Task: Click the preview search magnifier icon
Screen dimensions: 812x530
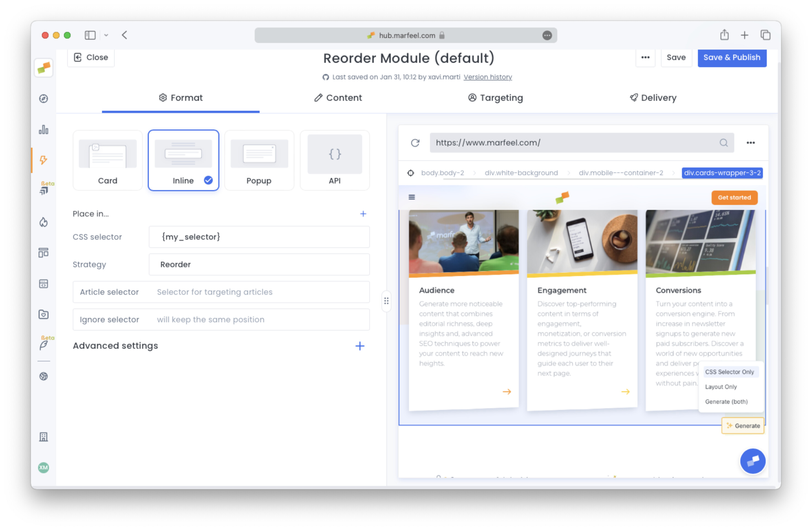Action: (x=723, y=143)
